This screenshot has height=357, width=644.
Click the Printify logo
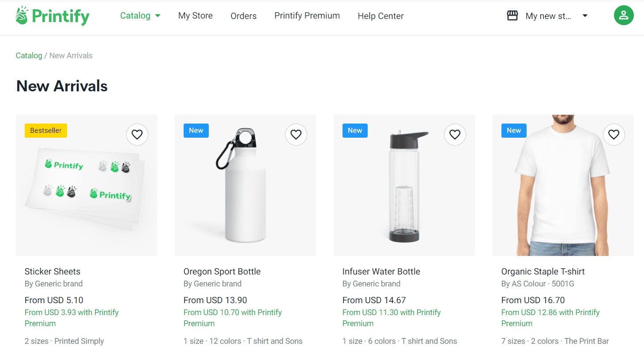[52, 16]
